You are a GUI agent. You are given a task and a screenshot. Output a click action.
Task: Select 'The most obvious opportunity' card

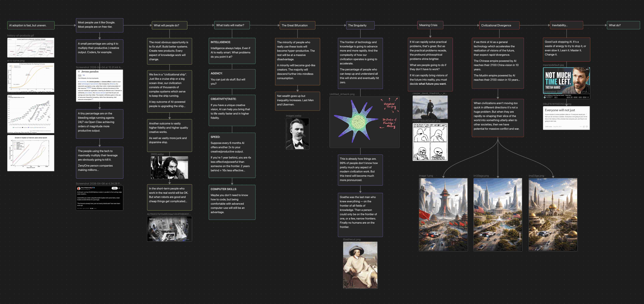[x=170, y=51]
